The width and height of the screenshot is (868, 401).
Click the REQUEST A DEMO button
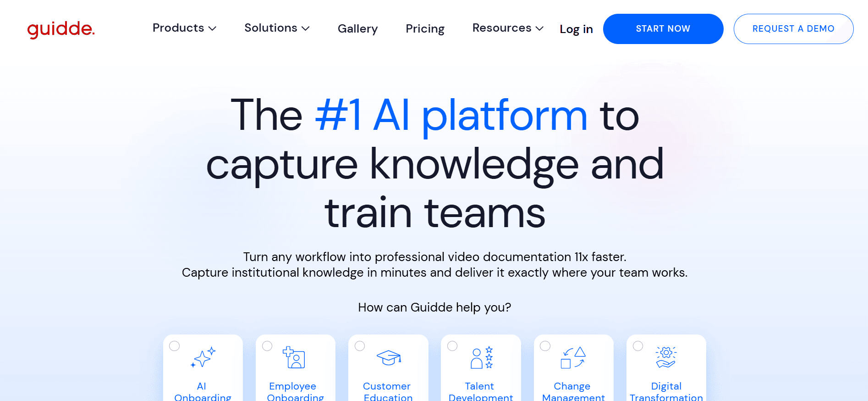pos(793,29)
